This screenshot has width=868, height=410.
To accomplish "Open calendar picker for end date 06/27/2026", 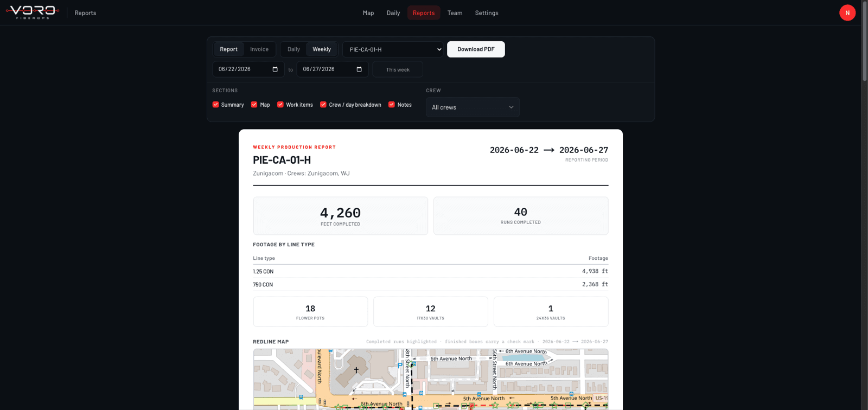I will [359, 69].
